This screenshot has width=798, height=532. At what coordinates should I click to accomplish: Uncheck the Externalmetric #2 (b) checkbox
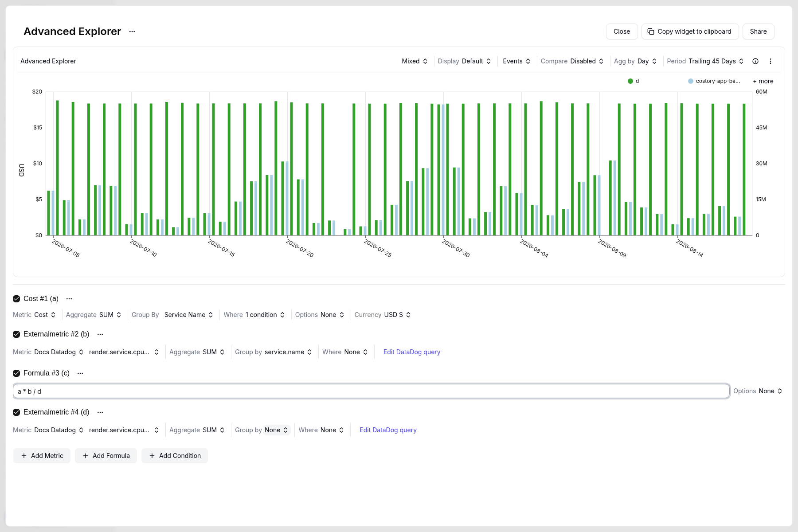pos(16,334)
